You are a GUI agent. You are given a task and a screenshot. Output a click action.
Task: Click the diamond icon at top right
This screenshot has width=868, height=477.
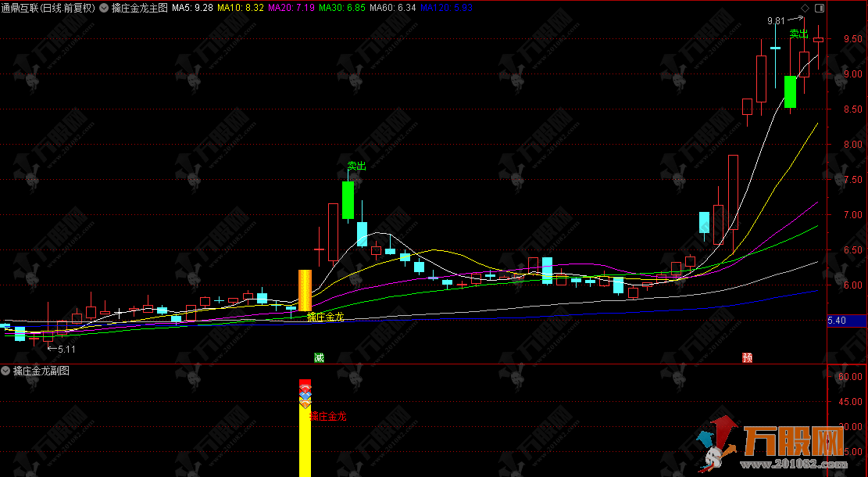(x=805, y=8)
